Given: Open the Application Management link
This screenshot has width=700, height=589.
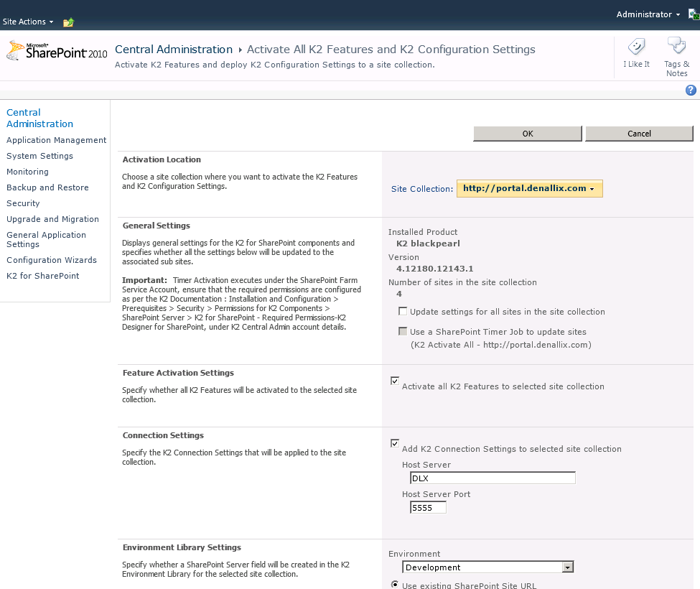Looking at the screenshot, I should tap(56, 140).
